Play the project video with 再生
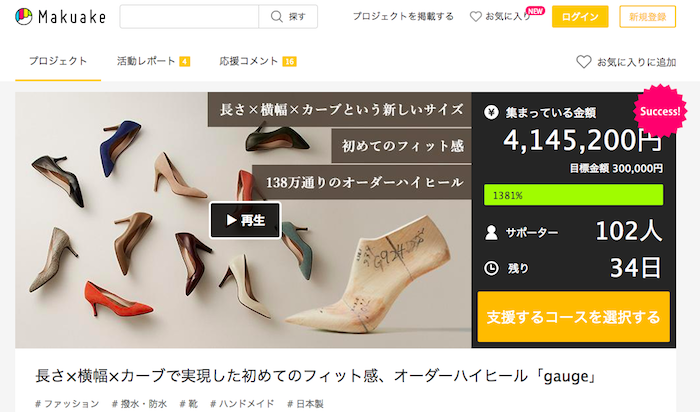 (245, 220)
